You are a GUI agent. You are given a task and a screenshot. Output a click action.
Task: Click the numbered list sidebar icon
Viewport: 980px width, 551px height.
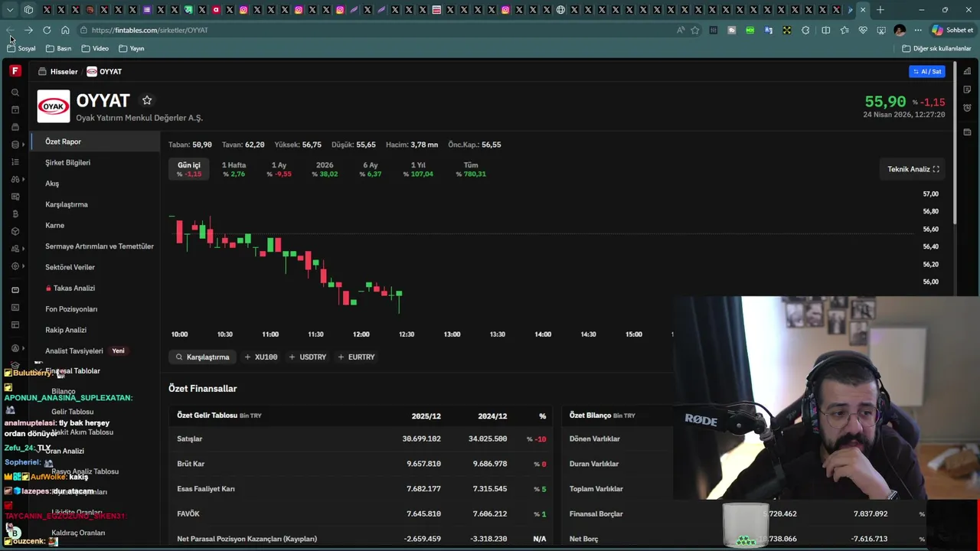tap(15, 162)
